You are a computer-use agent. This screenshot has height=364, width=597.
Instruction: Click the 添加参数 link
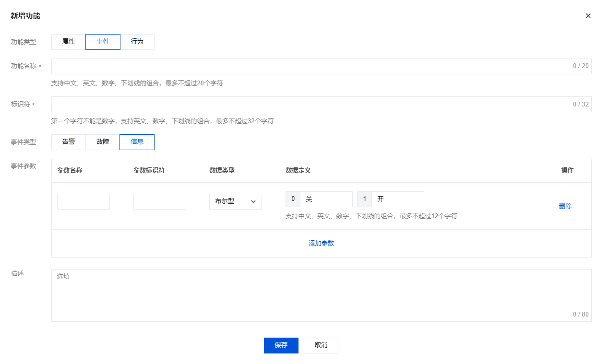321,243
